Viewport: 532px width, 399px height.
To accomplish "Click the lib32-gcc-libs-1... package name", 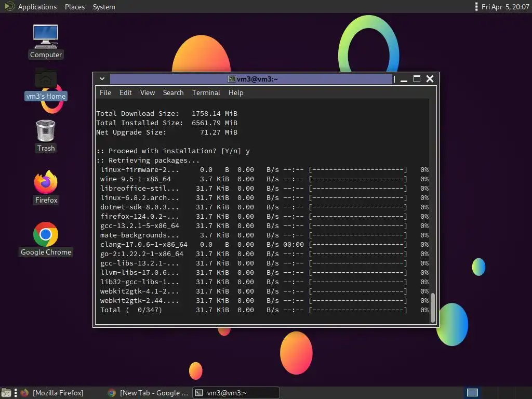I will (139, 282).
